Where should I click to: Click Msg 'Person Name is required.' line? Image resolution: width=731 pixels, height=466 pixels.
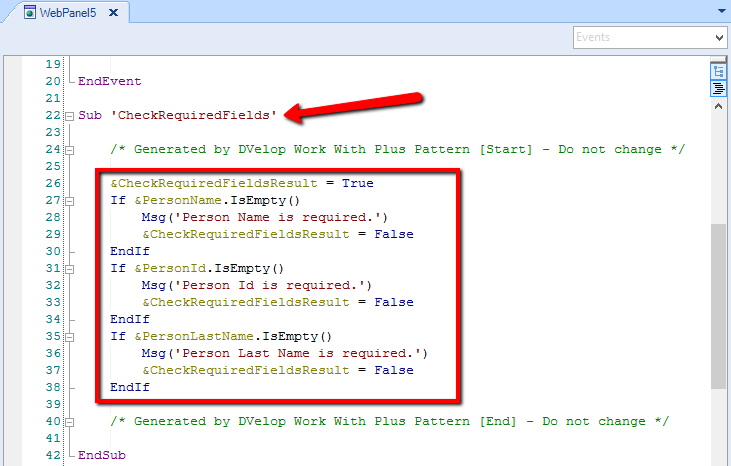click(x=264, y=217)
